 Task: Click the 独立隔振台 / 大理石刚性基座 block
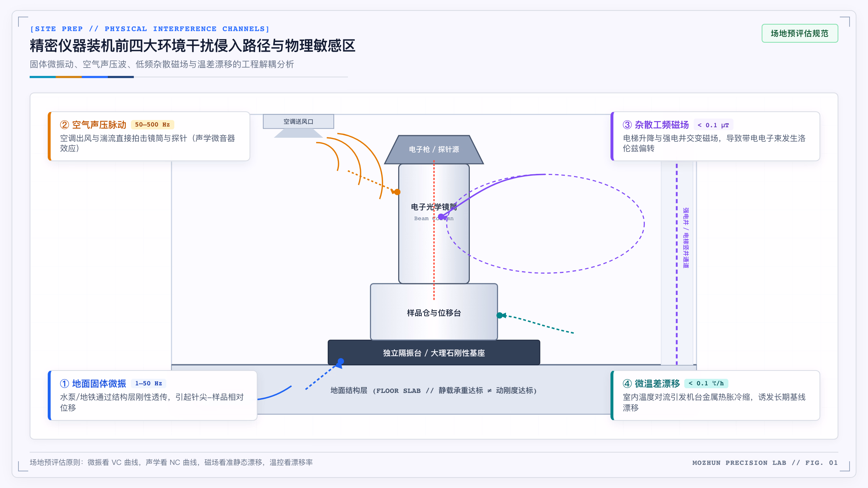pyautogui.click(x=434, y=353)
